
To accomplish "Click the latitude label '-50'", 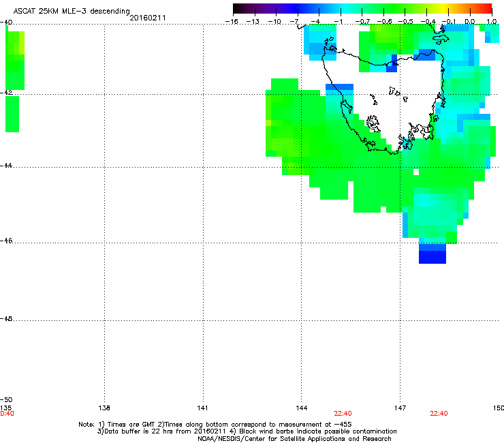I will pyautogui.click(x=6, y=399).
